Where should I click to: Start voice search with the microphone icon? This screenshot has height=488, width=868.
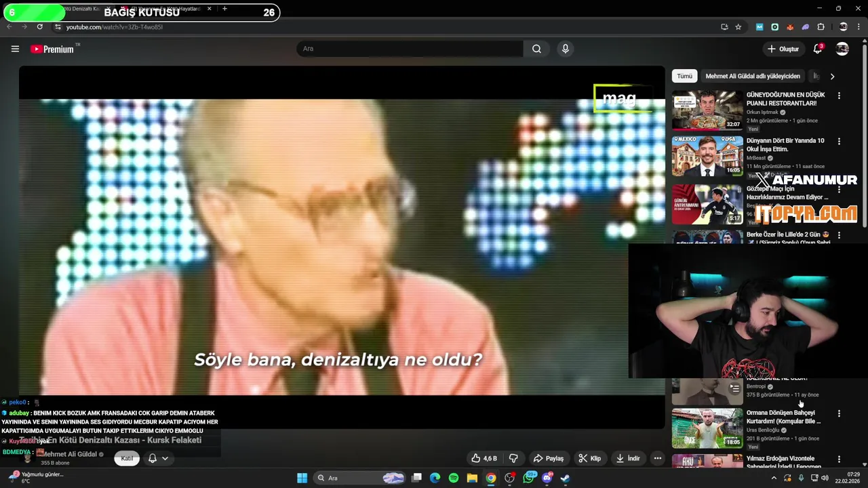coord(565,49)
